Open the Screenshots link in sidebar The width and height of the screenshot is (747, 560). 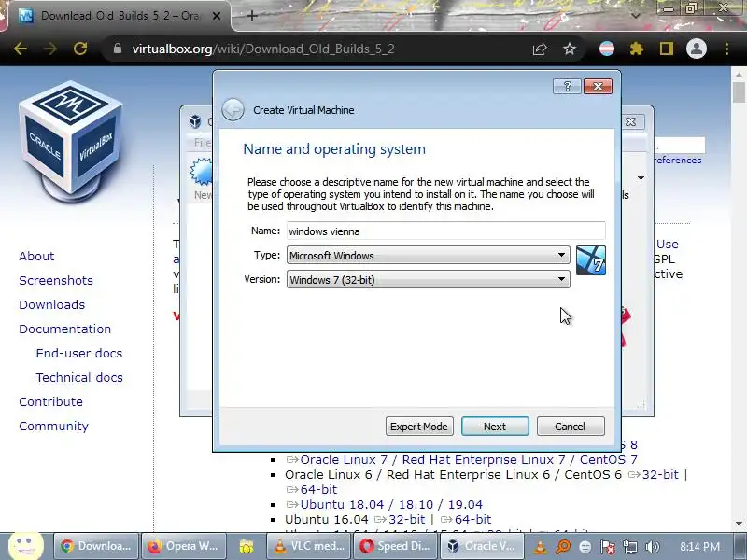(56, 281)
